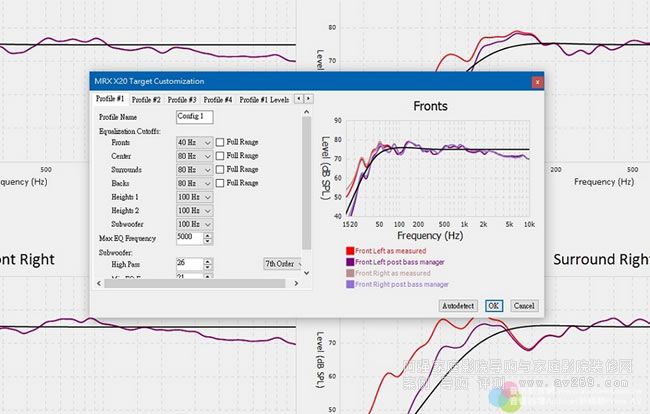Click into the Profile Name text field
The height and width of the screenshot is (414, 650).
[194, 117]
